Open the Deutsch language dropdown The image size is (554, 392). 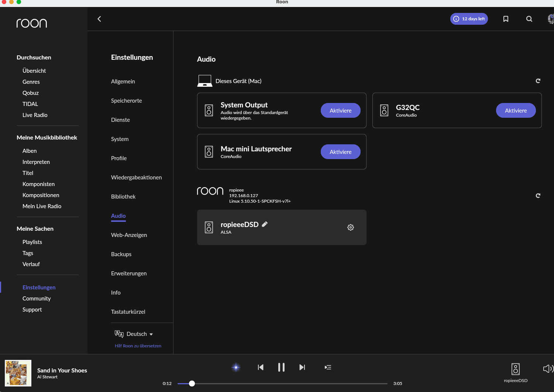point(140,334)
